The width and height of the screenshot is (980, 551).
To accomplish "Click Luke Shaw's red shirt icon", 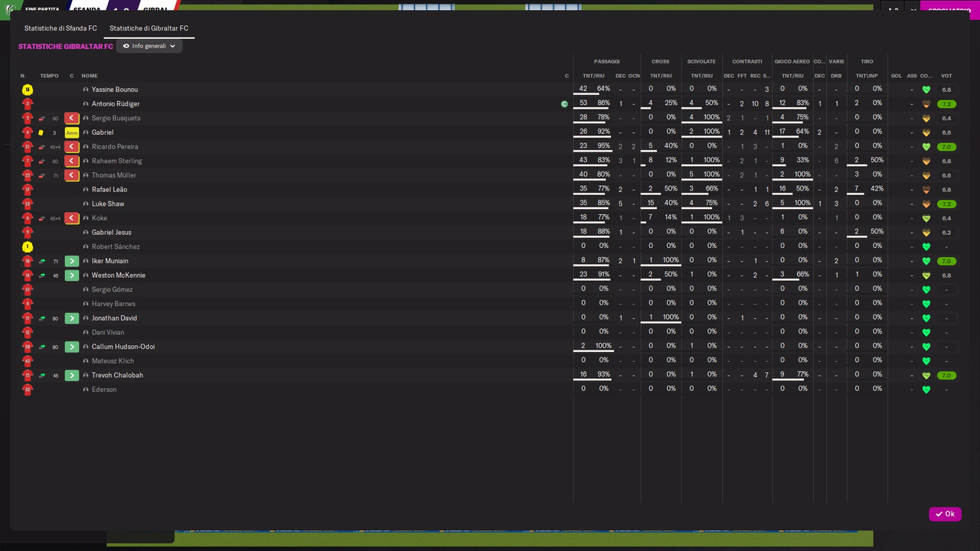I will [28, 204].
